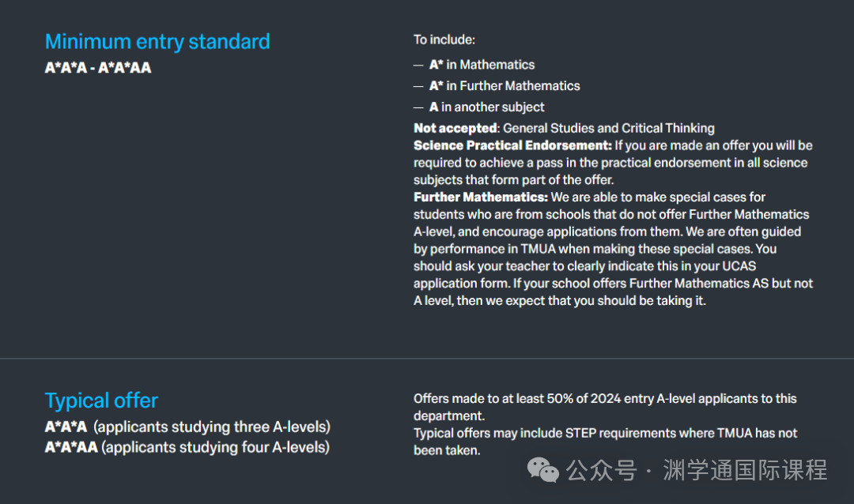Click the "Typical offer" heading
The width and height of the screenshot is (854, 504).
[x=101, y=401]
